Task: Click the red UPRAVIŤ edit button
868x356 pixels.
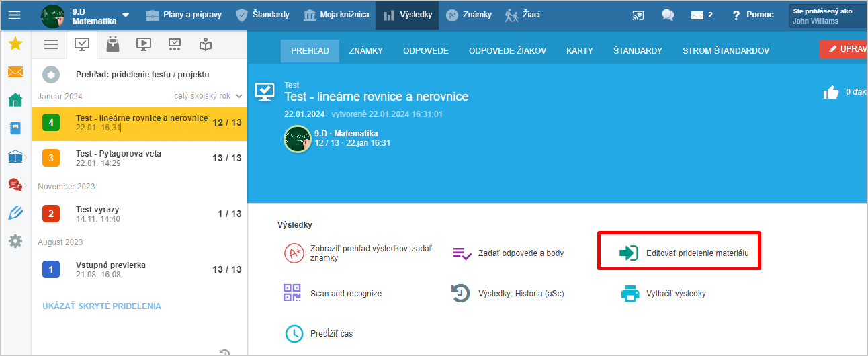Action: [843, 49]
